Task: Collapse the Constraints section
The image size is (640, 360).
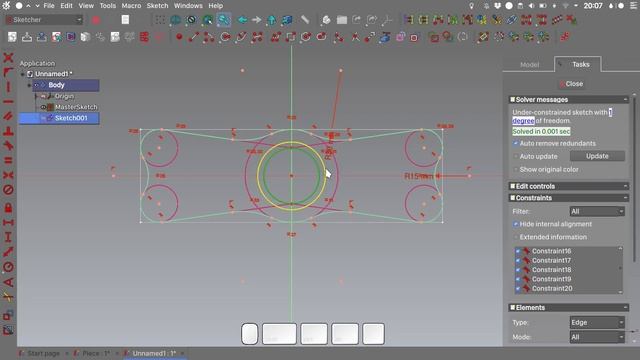Action: pos(625,198)
